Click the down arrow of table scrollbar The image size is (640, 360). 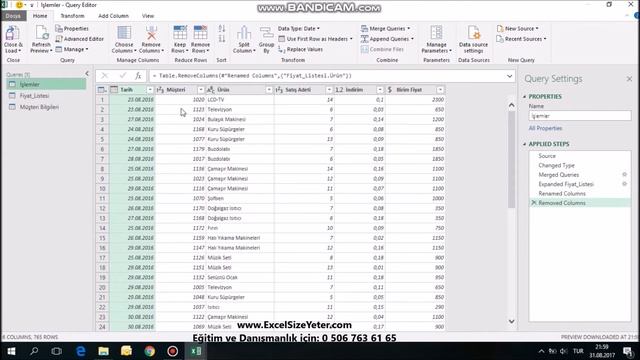511,321
